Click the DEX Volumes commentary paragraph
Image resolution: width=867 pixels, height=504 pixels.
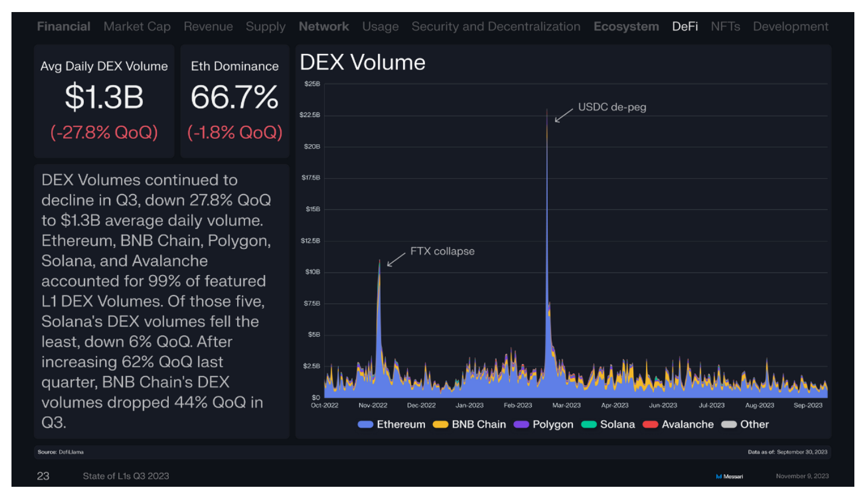155,301
